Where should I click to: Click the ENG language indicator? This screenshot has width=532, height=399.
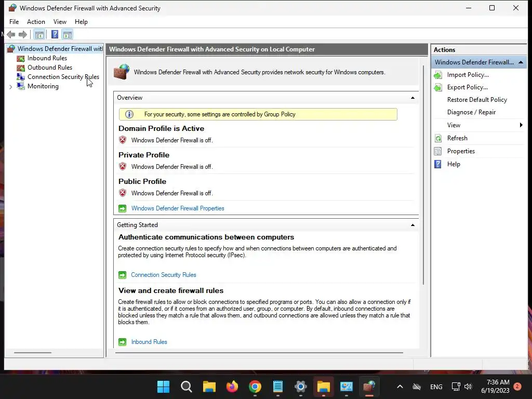pos(436,387)
